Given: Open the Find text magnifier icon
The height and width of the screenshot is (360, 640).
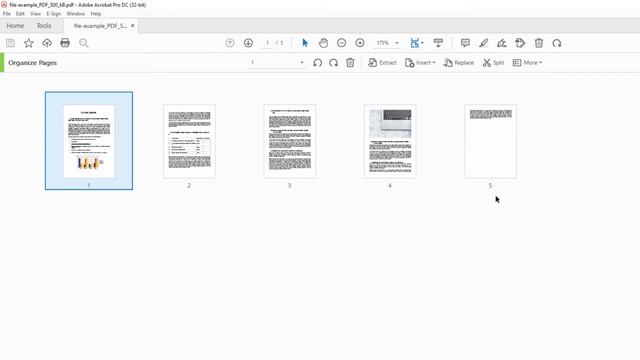Looking at the screenshot, I should [84, 43].
